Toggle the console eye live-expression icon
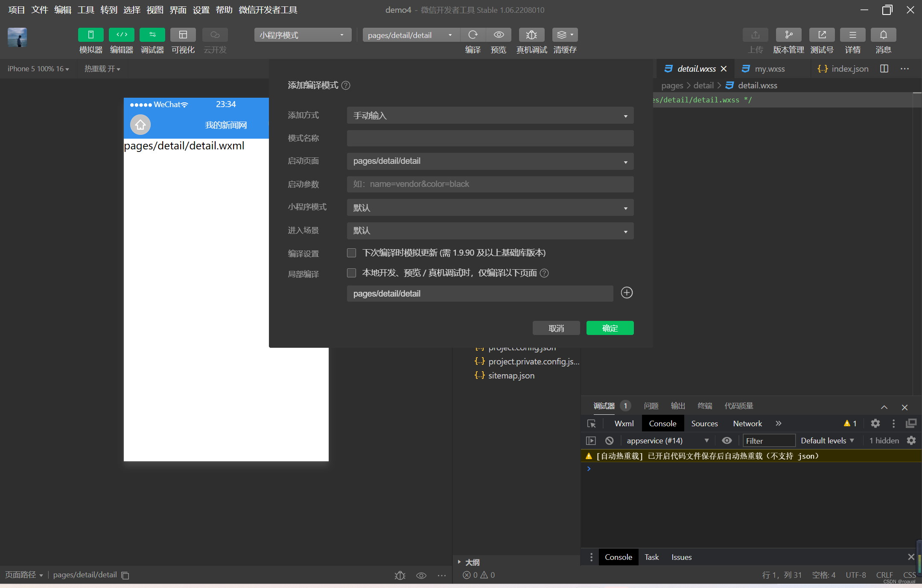The image size is (922, 588). [727, 440]
